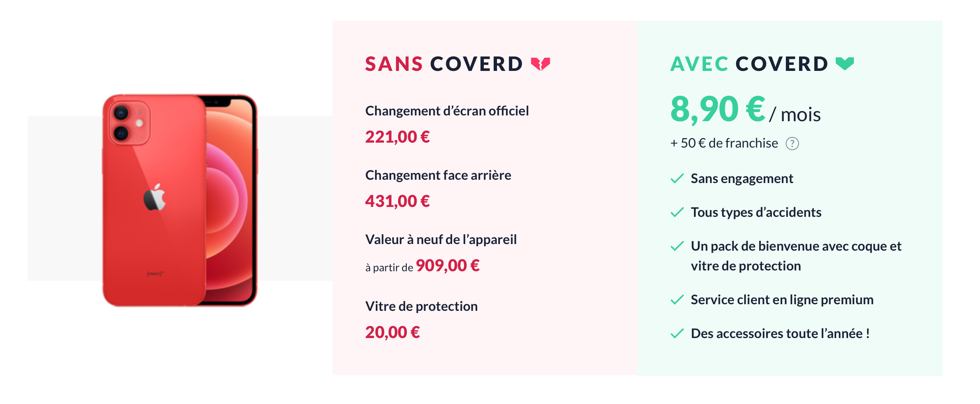This screenshot has height=404, width=980.
Task: Click the 8,90 € monthly price
Action: tap(718, 109)
